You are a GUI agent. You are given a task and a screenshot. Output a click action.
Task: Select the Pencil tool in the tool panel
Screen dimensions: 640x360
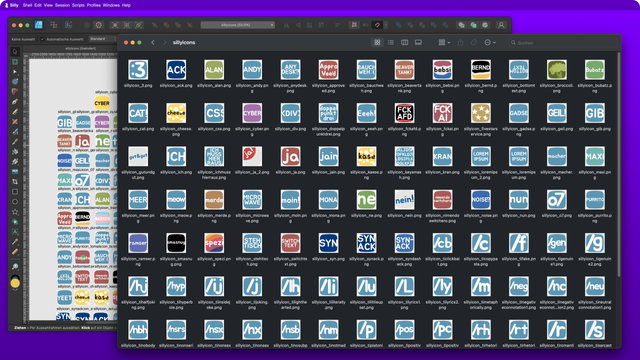(x=15, y=111)
